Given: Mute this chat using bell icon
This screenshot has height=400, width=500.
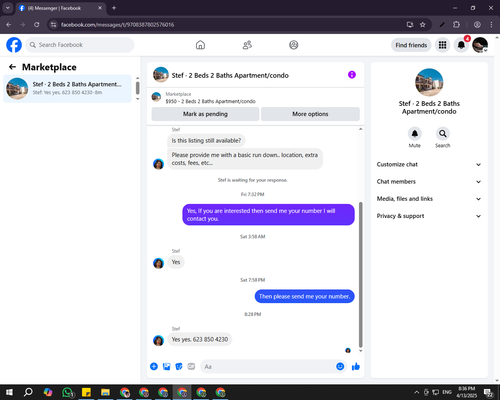Looking at the screenshot, I should (x=415, y=134).
